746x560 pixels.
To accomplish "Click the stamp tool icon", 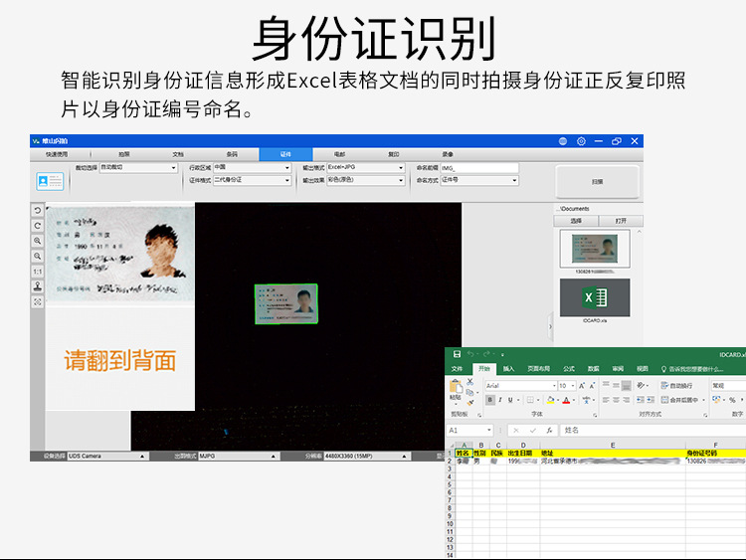I will coord(38,286).
